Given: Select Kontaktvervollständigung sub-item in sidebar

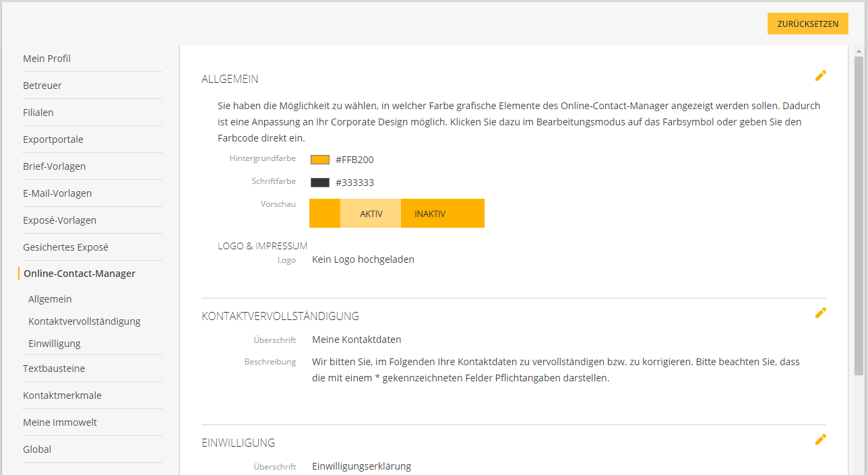Looking at the screenshot, I should click(84, 321).
